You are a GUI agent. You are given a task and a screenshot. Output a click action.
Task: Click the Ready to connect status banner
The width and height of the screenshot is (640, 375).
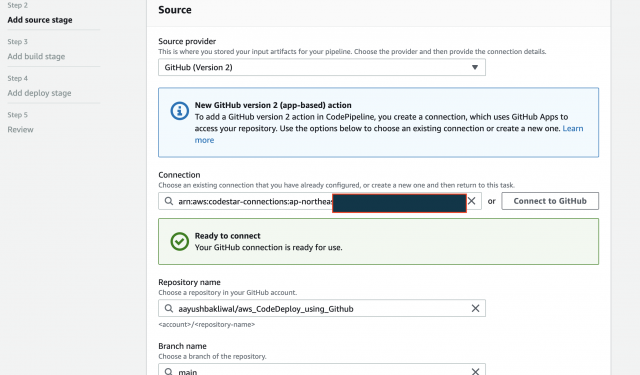pyautogui.click(x=378, y=242)
